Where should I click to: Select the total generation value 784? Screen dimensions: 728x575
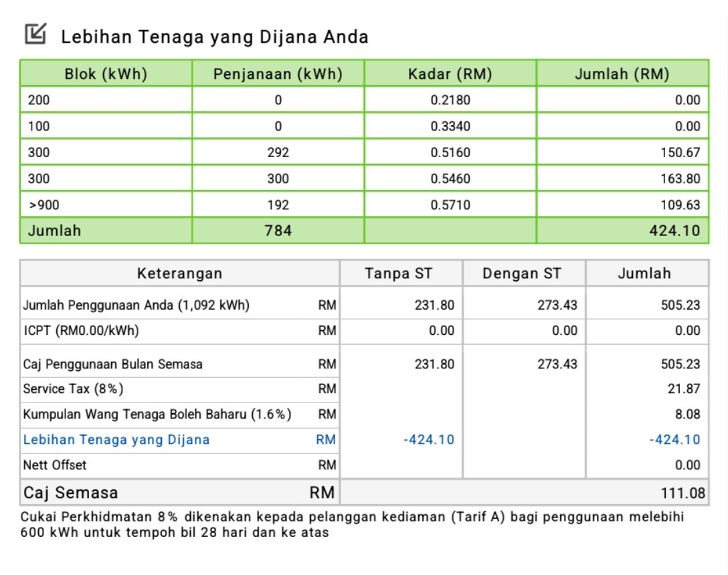click(278, 231)
